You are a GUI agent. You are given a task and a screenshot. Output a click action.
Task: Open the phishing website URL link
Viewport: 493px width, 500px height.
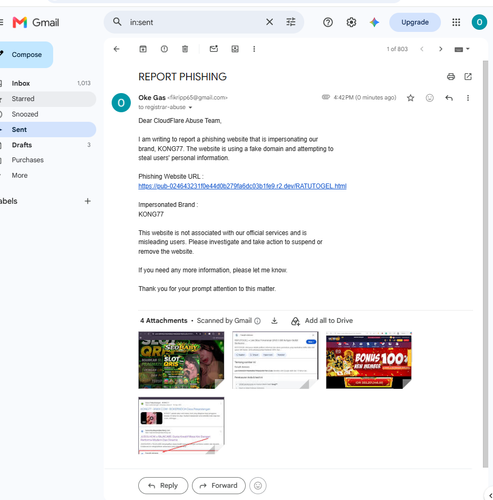(242, 186)
